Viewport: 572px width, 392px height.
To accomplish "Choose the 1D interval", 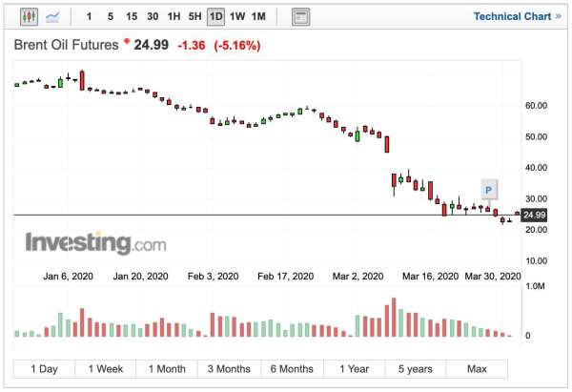I will [x=215, y=17].
